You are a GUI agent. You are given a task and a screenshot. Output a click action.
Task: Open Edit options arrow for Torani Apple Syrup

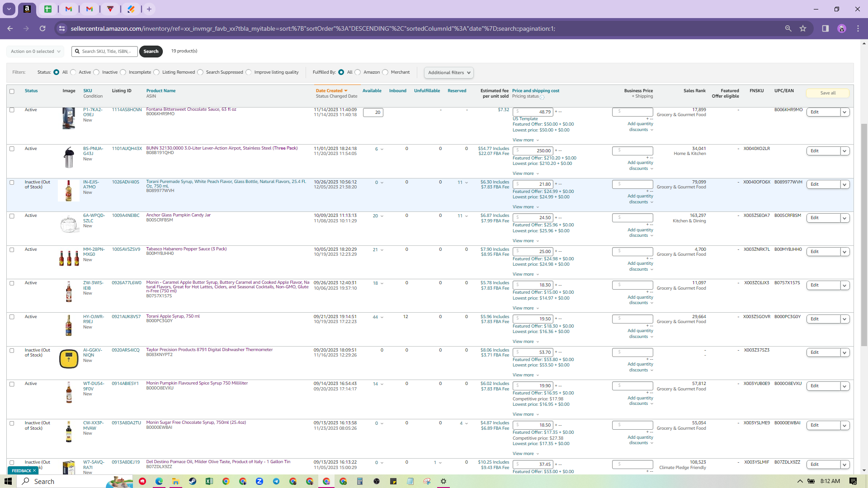pyautogui.click(x=844, y=319)
